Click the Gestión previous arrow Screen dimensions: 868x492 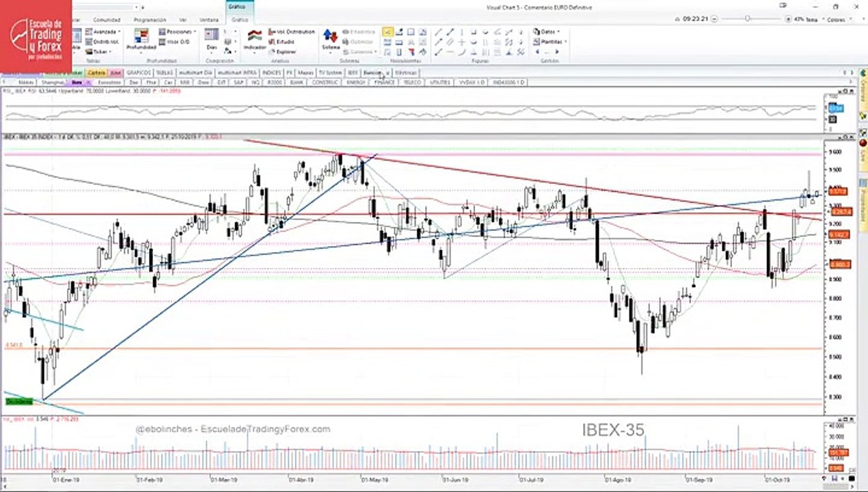[x=538, y=52]
